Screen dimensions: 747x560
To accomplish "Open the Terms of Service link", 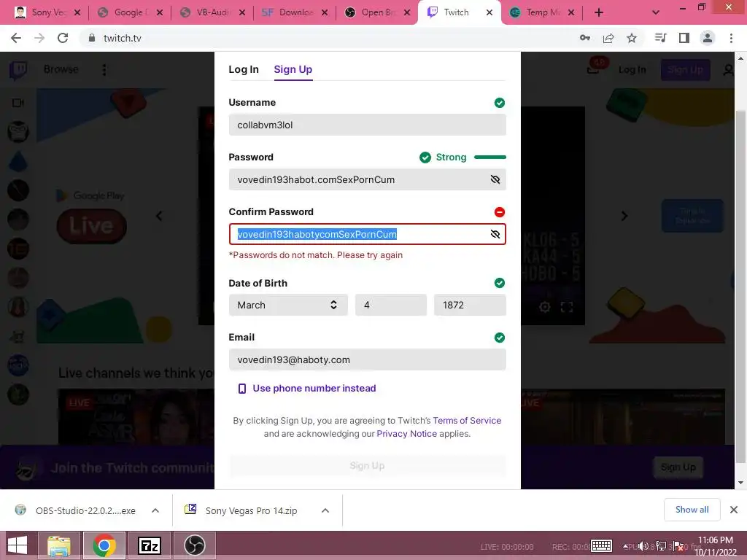I will click(x=467, y=421).
